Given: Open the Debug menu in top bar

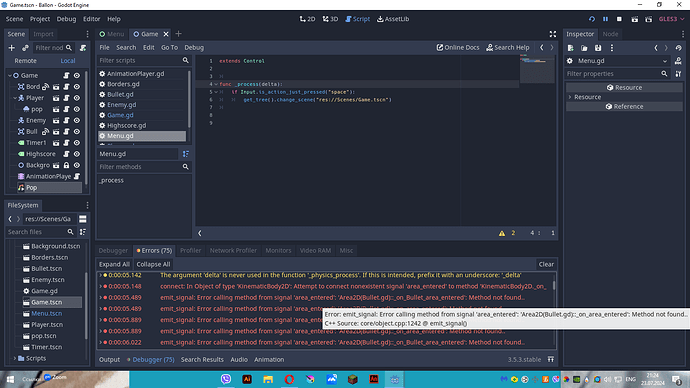Looking at the screenshot, I should click(x=66, y=19).
